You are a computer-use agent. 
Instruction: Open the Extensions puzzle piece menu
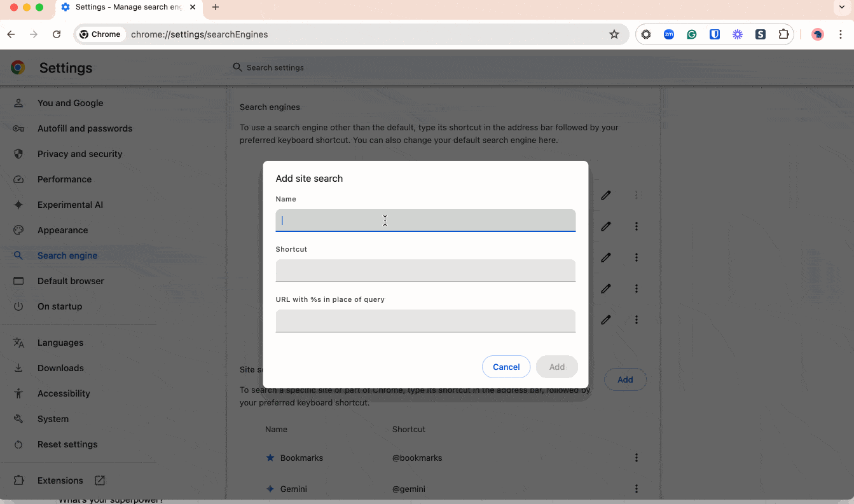(x=783, y=34)
